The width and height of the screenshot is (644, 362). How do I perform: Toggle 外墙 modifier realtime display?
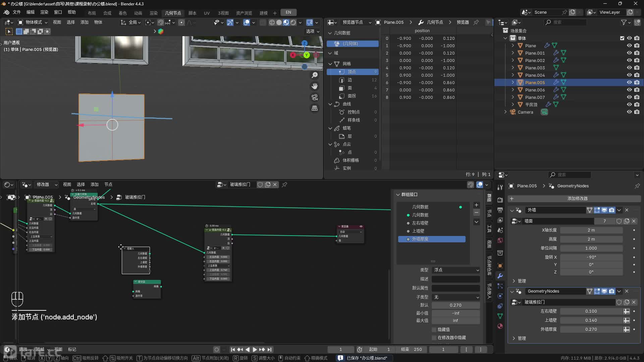pos(604,210)
